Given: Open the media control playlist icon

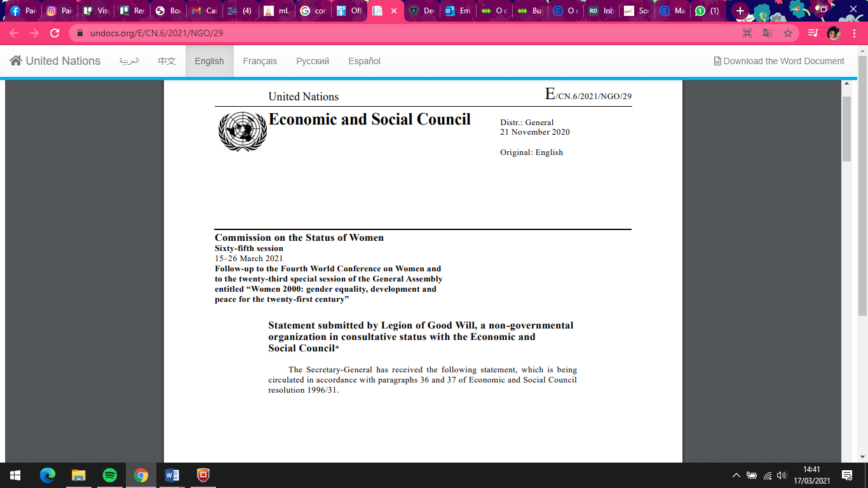Looking at the screenshot, I should [x=813, y=33].
